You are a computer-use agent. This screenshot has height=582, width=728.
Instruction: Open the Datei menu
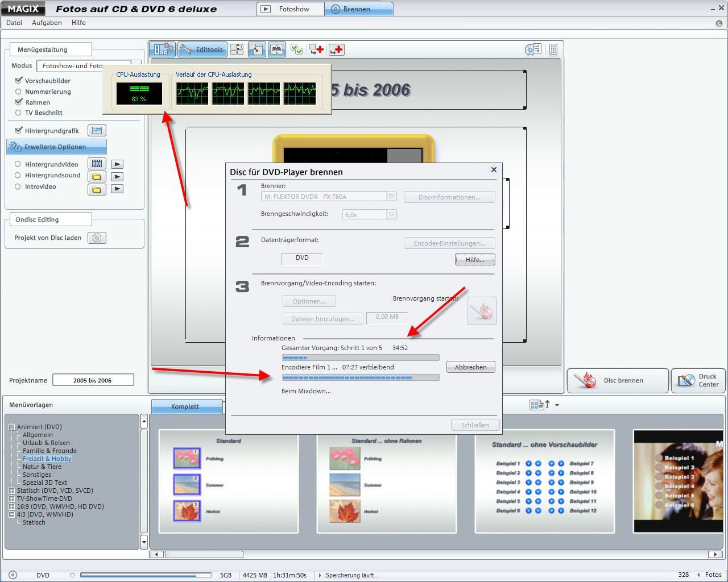[x=14, y=23]
